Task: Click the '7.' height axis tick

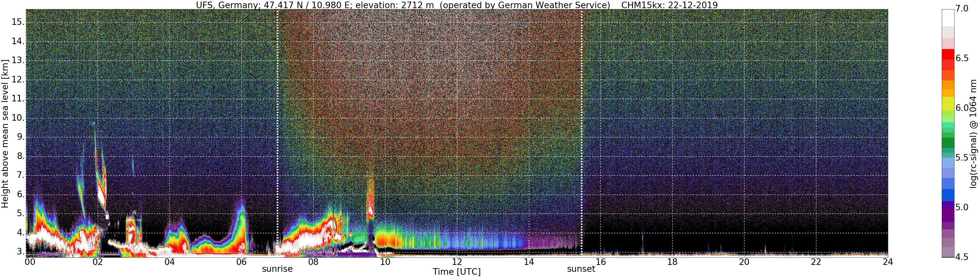Action: pos(21,175)
